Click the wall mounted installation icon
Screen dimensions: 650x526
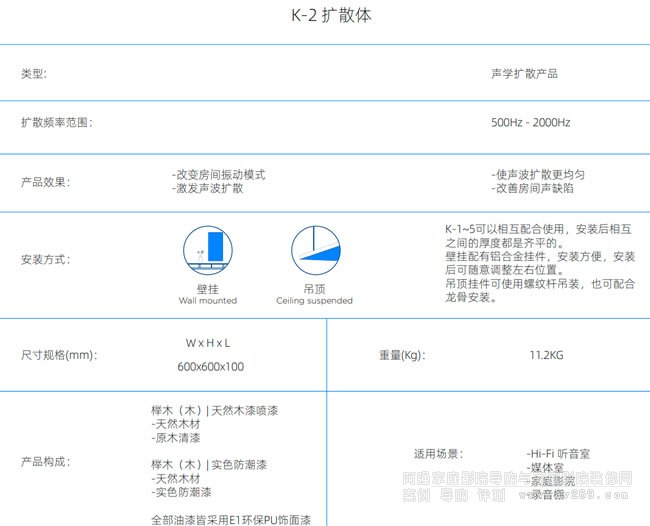208,251
